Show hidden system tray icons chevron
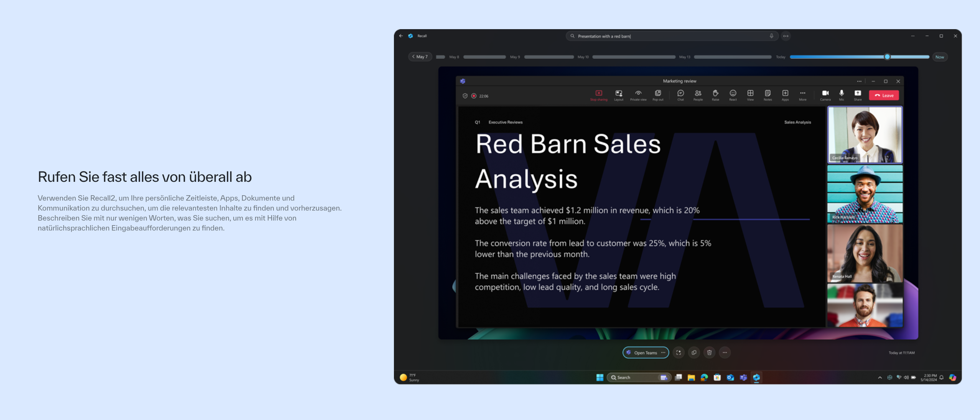 [880, 378]
